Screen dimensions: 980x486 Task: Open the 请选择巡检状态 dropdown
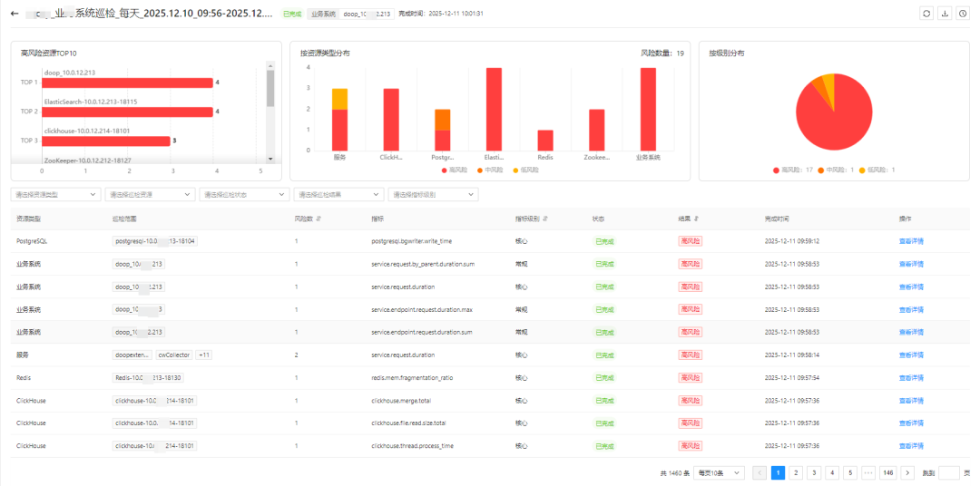[x=244, y=195]
